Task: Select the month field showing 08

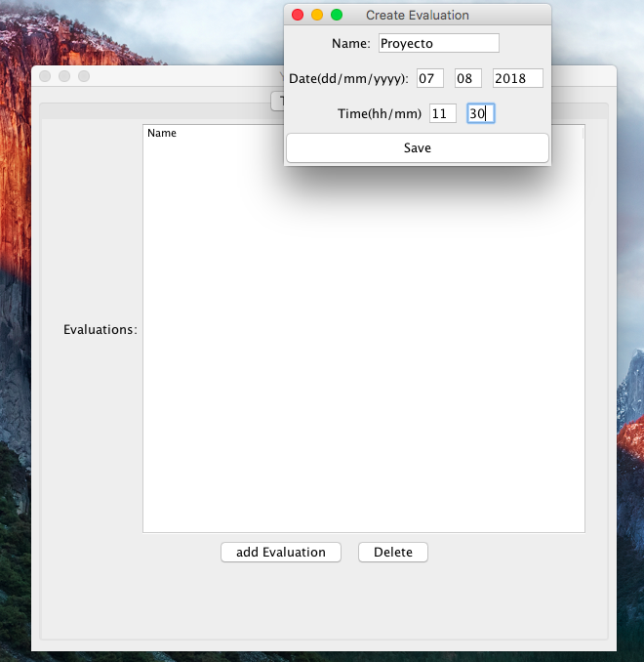Action: (x=467, y=78)
